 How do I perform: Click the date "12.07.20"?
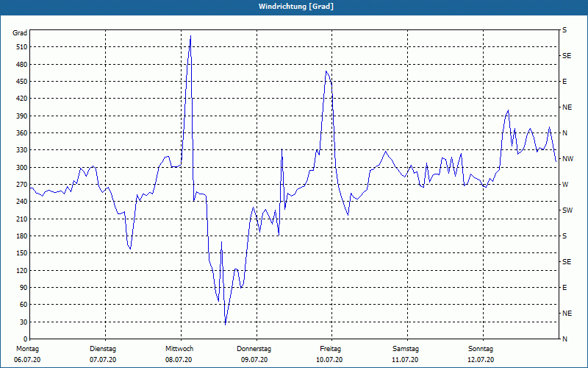tap(481, 360)
